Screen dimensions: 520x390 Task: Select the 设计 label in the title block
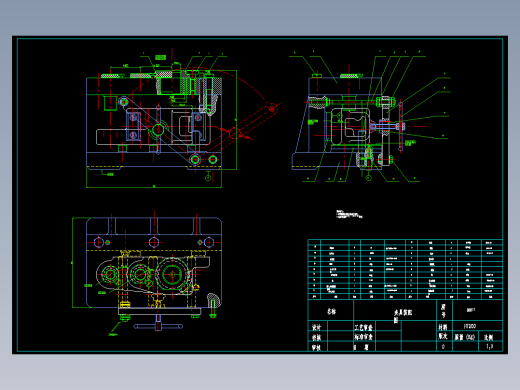(316, 327)
